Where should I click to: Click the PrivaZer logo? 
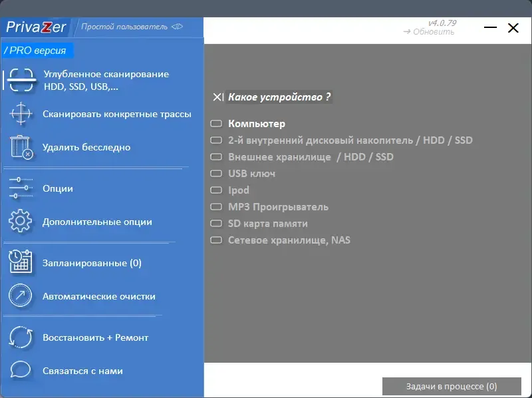click(x=36, y=27)
